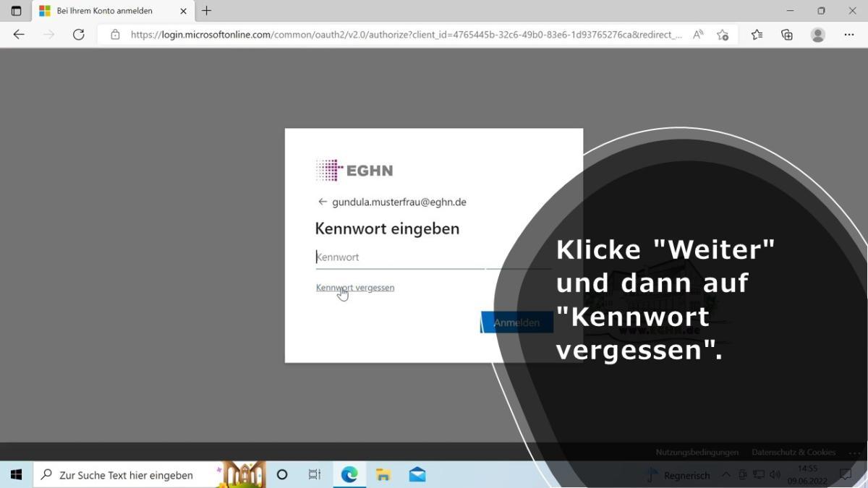Open Edge settings and more menu

pyautogui.click(x=849, y=35)
